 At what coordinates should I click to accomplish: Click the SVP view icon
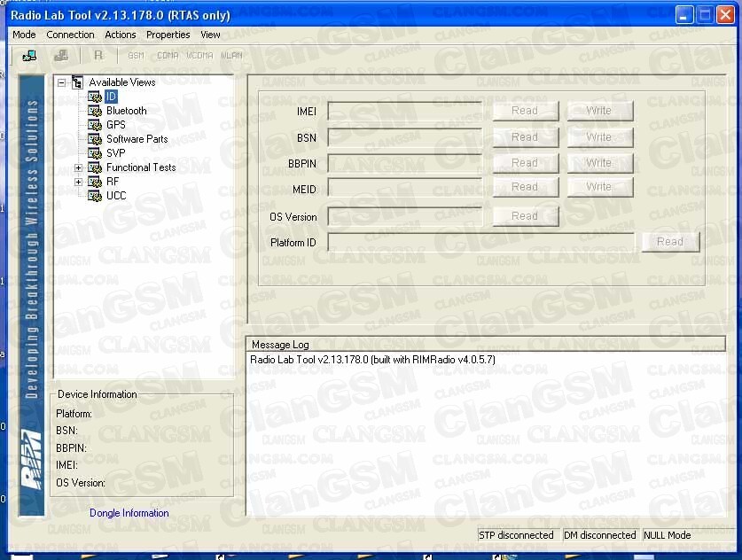tap(95, 153)
